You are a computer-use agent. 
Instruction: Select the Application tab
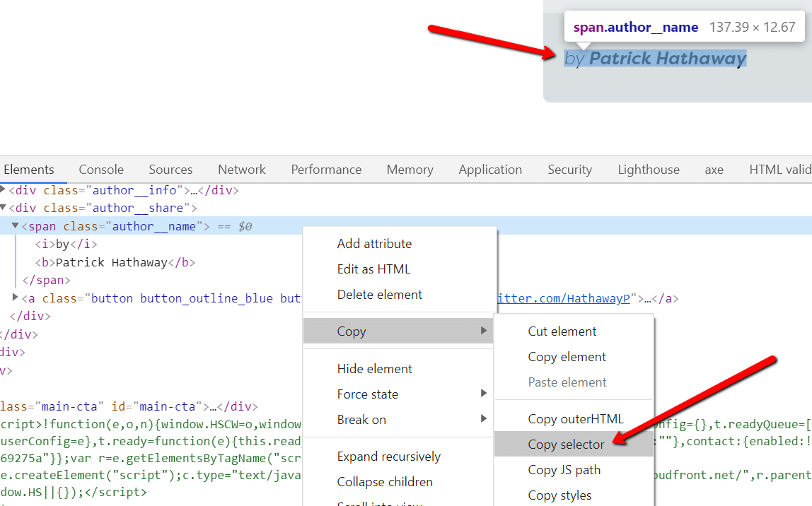click(x=490, y=170)
